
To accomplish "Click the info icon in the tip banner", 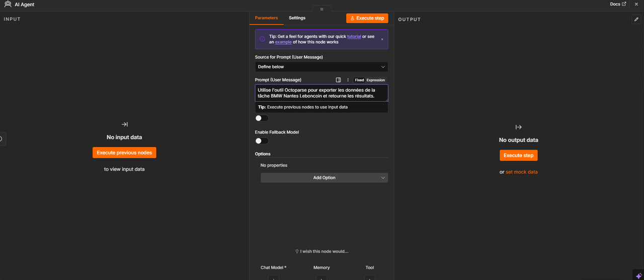I will (262, 39).
